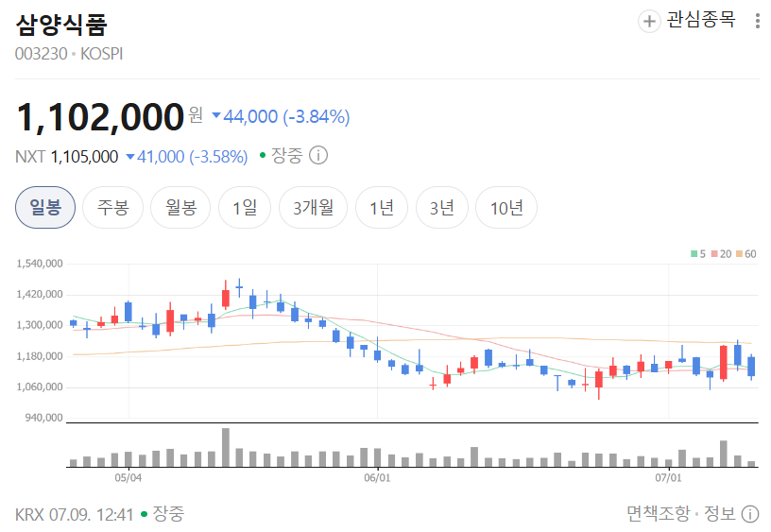Click the orange 60-day moving average legend
Viewport: 771px width, 532px height.
point(745,253)
